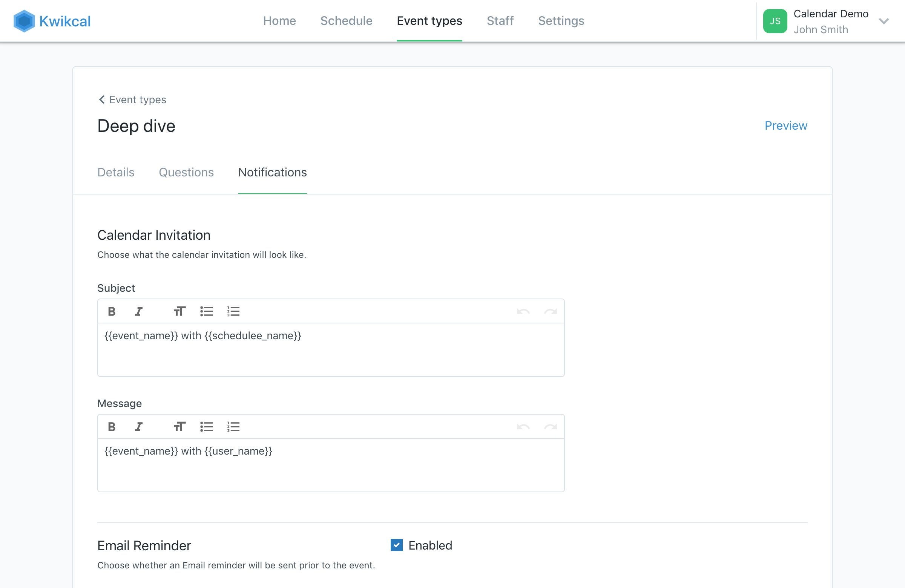Insert numbered list in Subject editor
Screen dimensions: 905x588
[233, 311]
